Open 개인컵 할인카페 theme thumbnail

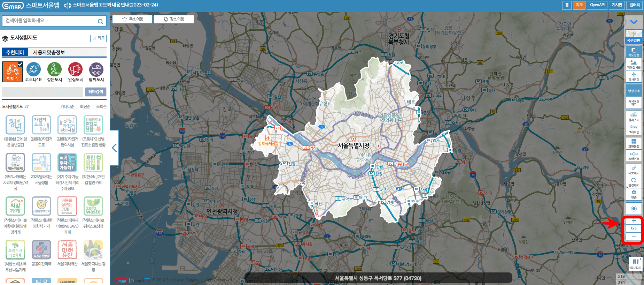coord(93,163)
